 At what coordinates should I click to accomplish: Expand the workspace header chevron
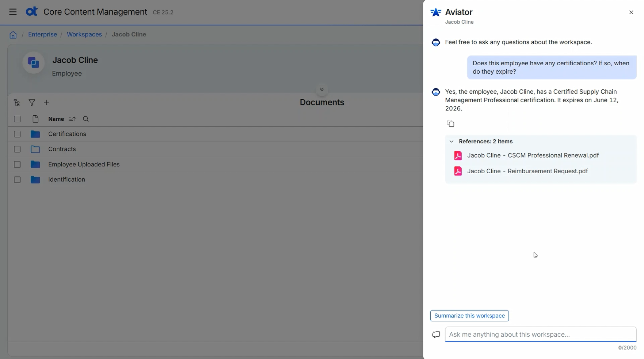pos(322,90)
